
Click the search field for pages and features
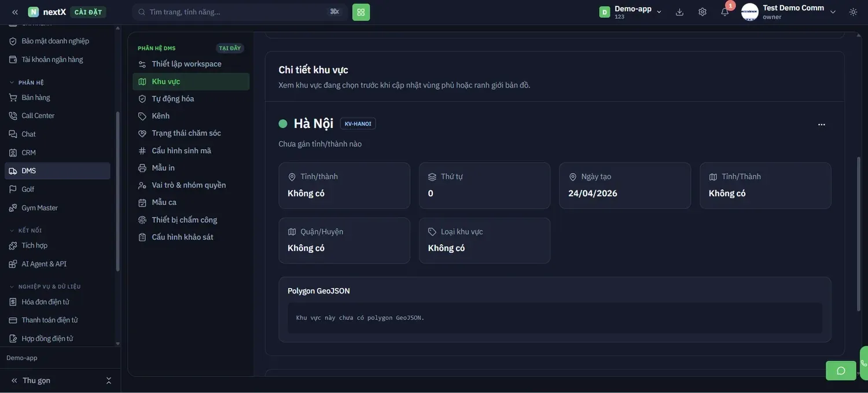coord(240,12)
